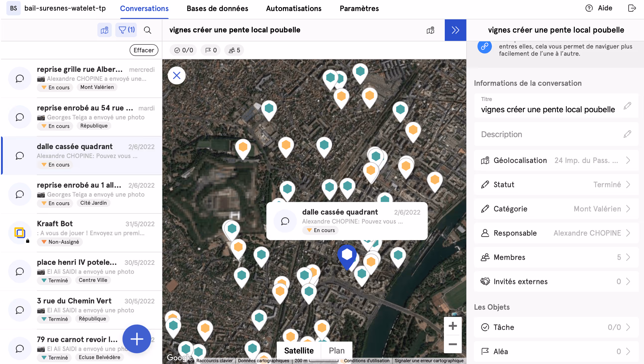Screen dimensions: 644x364
Task: Click the blue plus new conversation button
Action: [137, 339]
